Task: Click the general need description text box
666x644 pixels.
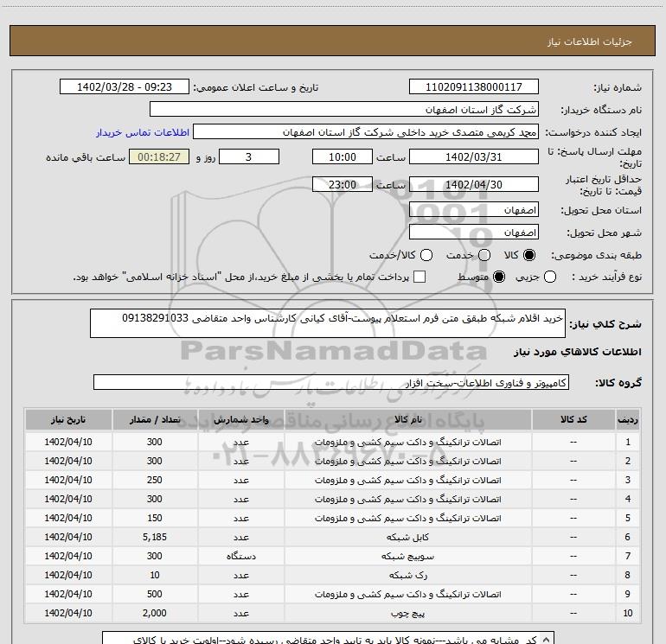Action: 328,323
